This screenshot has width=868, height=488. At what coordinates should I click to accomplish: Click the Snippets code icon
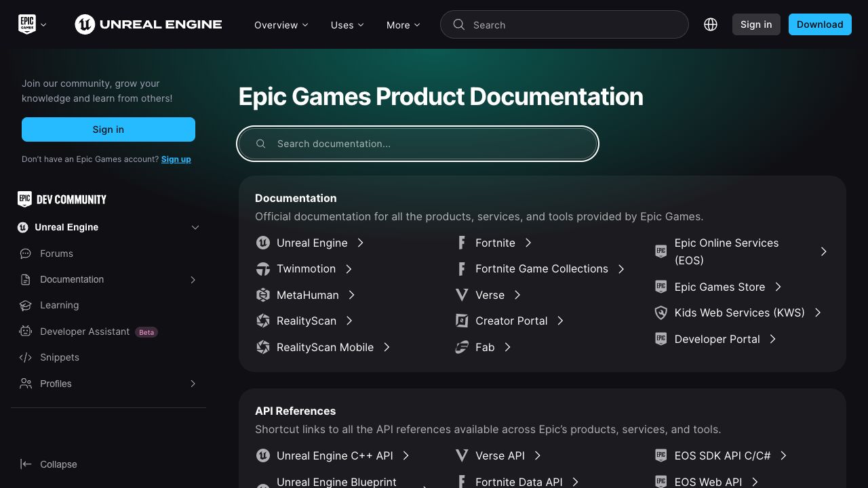(x=26, y=357)
